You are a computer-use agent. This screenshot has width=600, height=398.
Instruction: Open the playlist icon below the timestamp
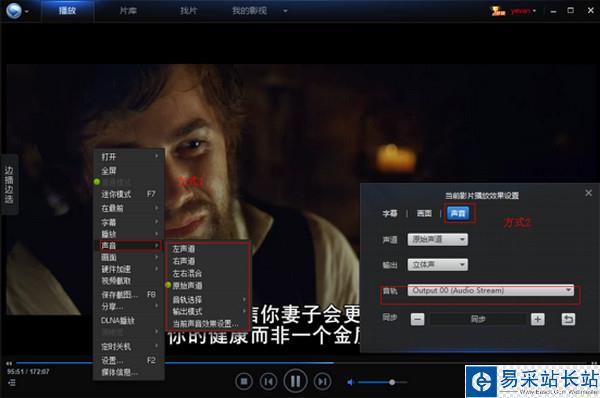(x=11, y=382)
